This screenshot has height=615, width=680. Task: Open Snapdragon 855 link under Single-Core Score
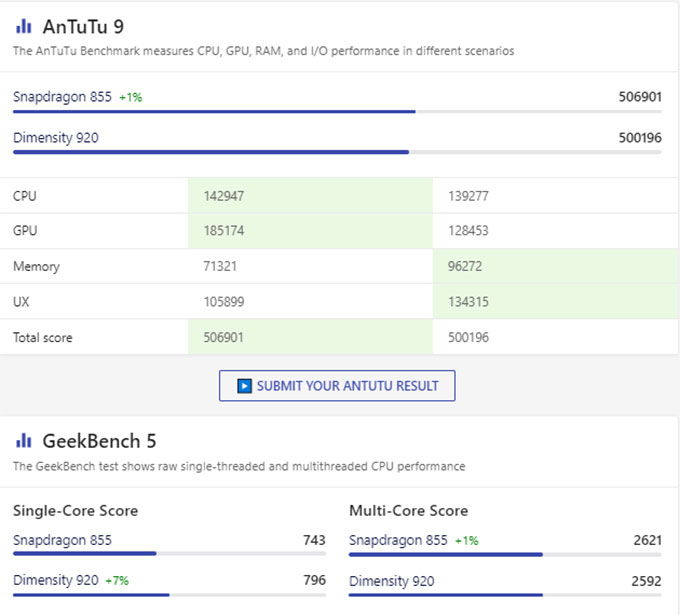(62, 540)
